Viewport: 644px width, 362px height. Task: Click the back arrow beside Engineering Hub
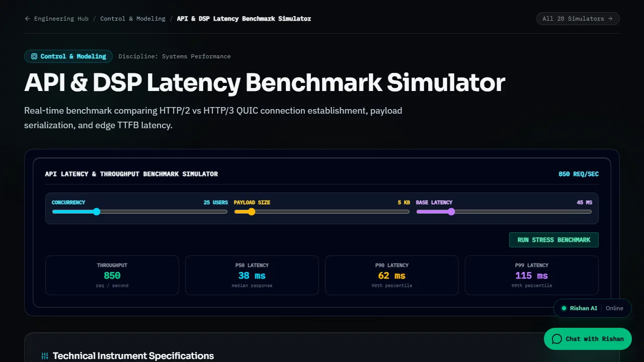click(27, 19)
